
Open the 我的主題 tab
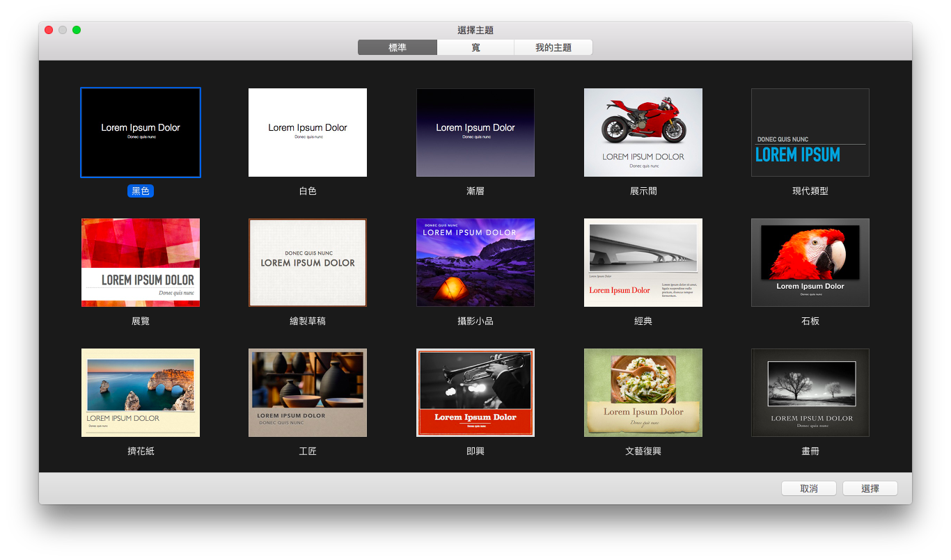point(553,47)
